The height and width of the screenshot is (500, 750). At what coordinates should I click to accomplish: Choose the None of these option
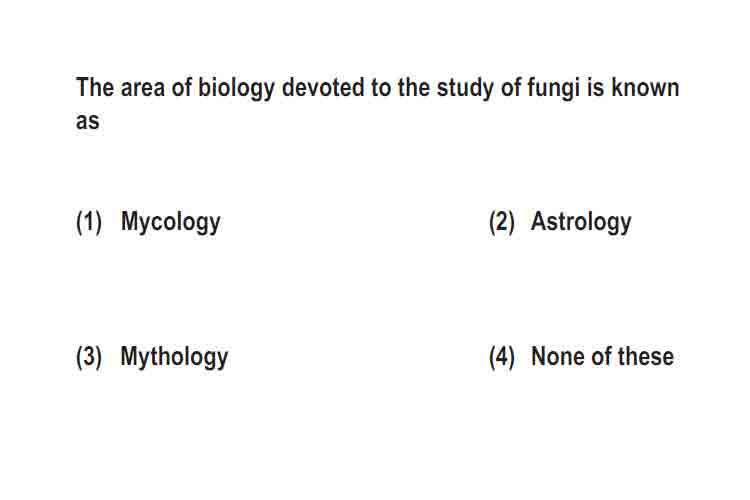[602, 356]
